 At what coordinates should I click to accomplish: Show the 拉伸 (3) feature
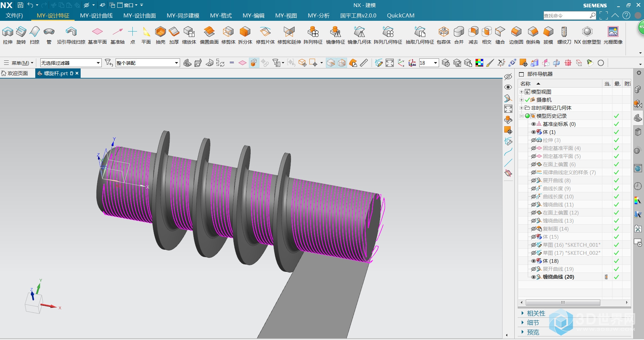tap(533, 140)
